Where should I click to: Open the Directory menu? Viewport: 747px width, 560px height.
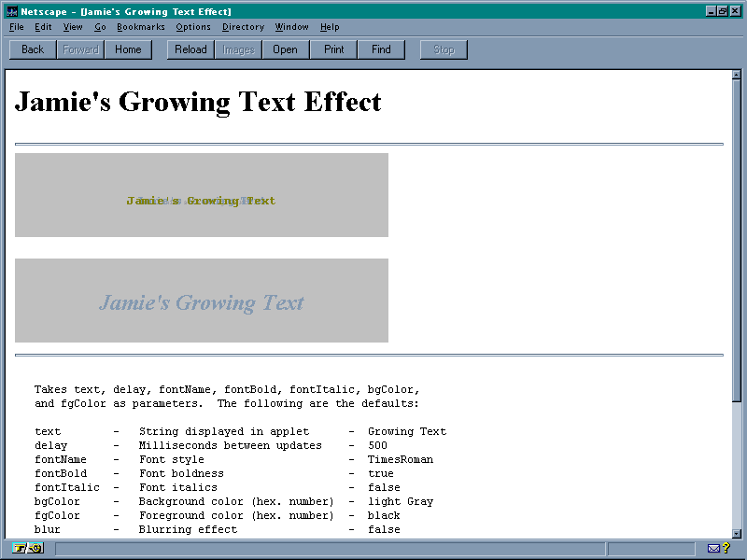[243, 27]
